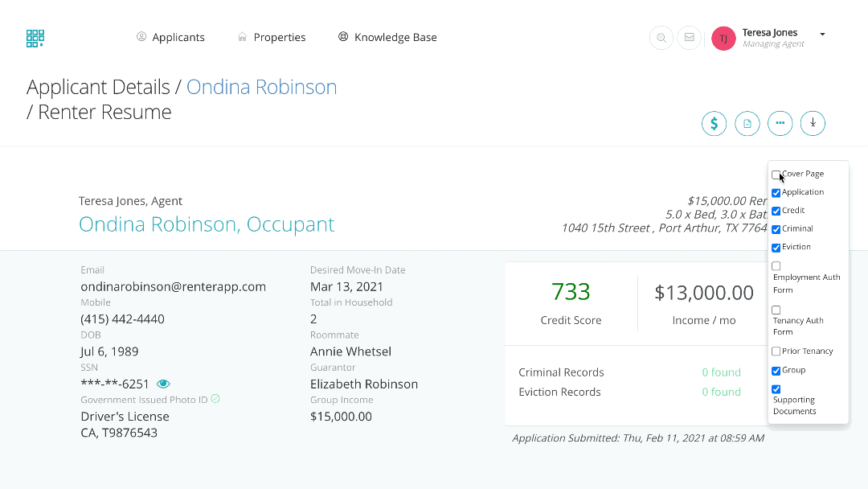Open the search icon in header

(x=661, y=38)
